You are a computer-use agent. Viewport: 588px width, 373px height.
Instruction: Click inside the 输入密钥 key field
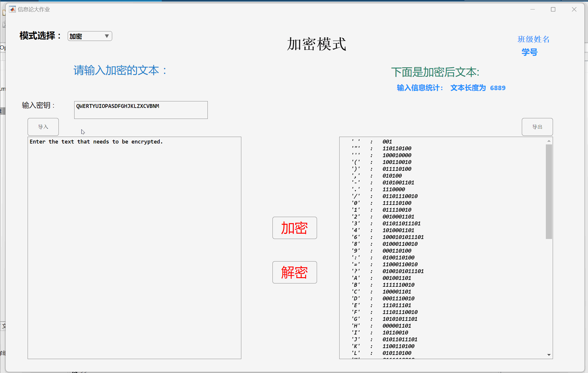[x=141, y=110]
